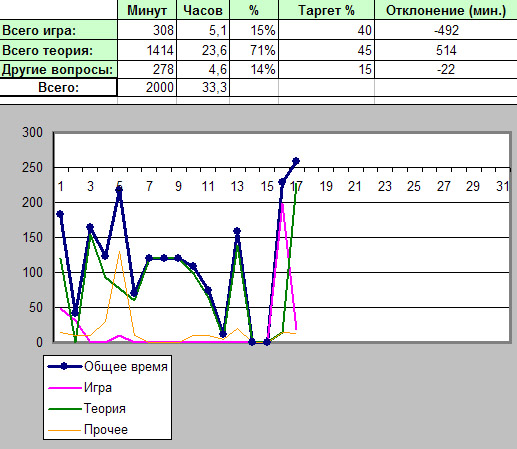The height and width of the screenshot is (449, 517).
Task: Select the "Прочее" legend entry
Action: 88,430
